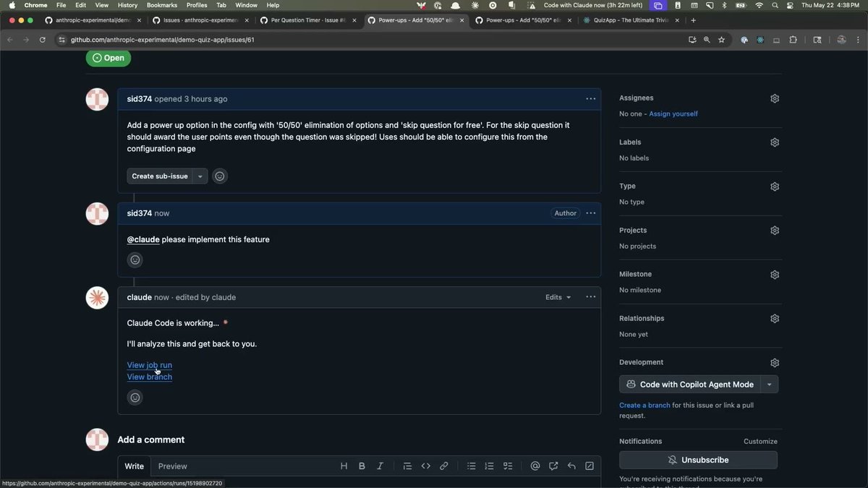
Task: Open the Assignees settings gear
Action: pos(775,98)
